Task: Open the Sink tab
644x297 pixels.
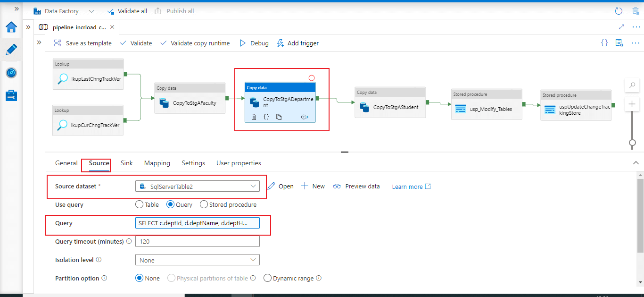Action: pos(127,163)
